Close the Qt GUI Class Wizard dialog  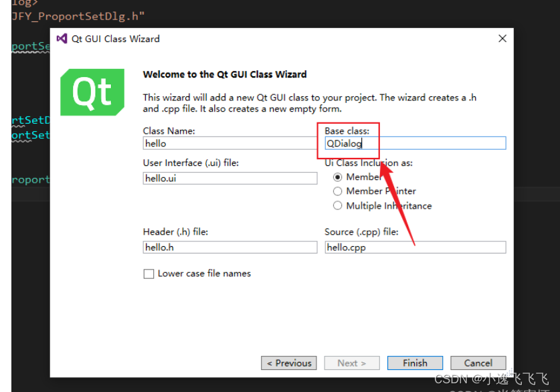click(502, 38)
